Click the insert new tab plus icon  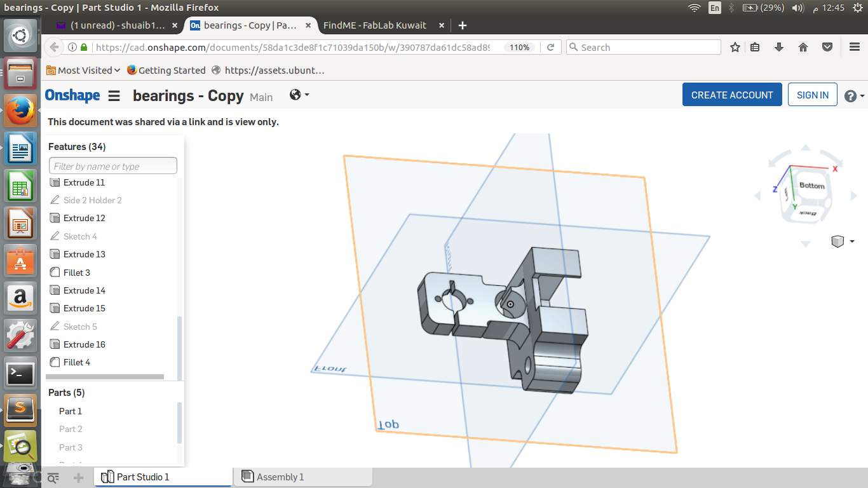pos(79,477)
